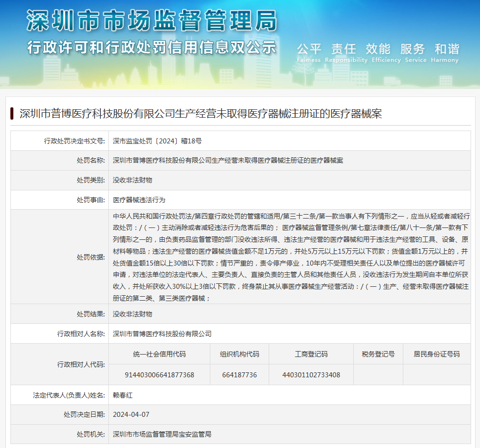Viewport: 480px width, 448px height.
Task: Click the case name in the 处罚名称 row
Action: coord(228,160)
